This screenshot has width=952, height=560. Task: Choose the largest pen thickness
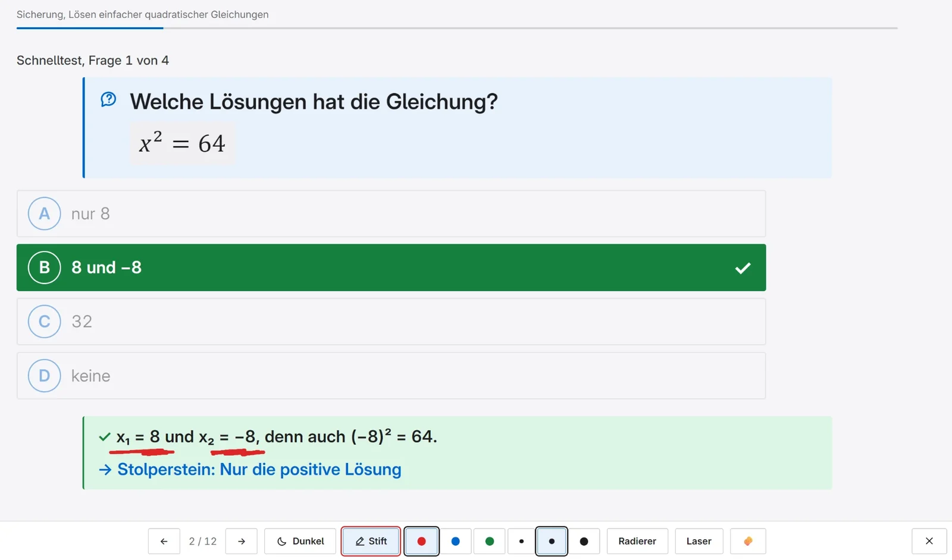pyautogui.click(x=584, y=541)
